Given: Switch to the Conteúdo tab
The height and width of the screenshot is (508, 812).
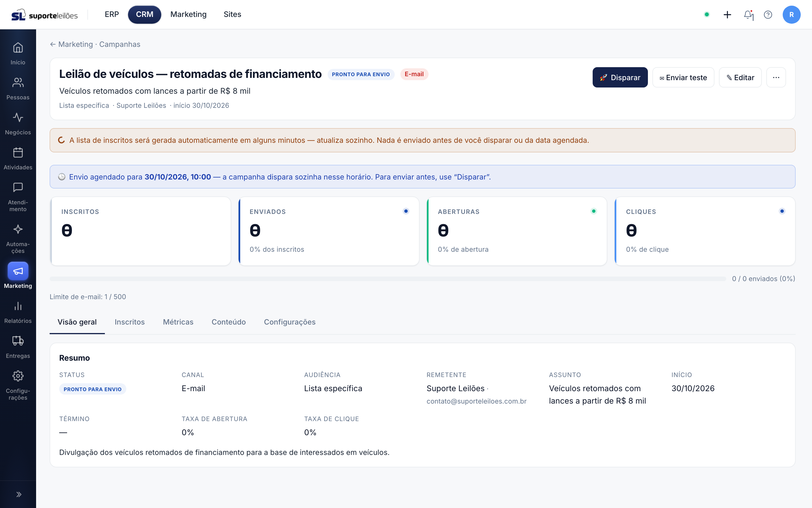Looking at the screenshot, I should click(x=228, y=322).
